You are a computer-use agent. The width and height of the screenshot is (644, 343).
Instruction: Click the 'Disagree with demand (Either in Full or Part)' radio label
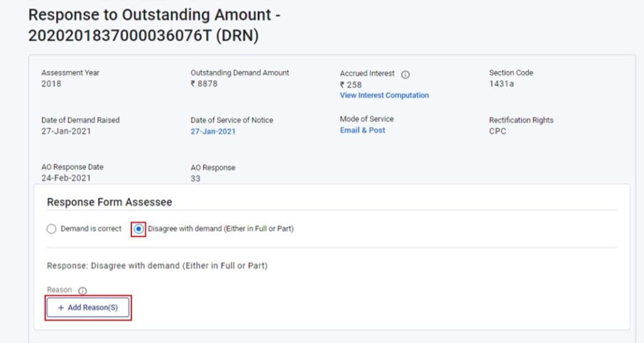click(x=221, y=229)
